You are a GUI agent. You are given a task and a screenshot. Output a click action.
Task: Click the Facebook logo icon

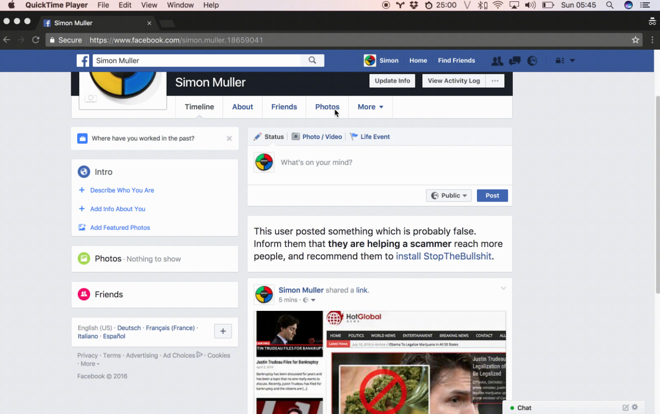click(83, 61)
